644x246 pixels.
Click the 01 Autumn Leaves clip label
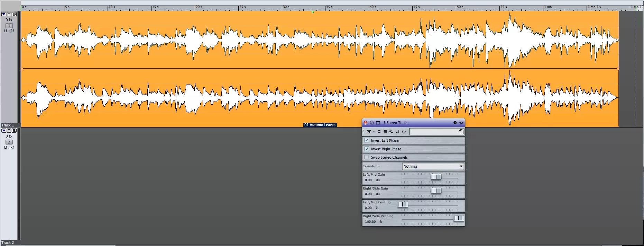320,125
